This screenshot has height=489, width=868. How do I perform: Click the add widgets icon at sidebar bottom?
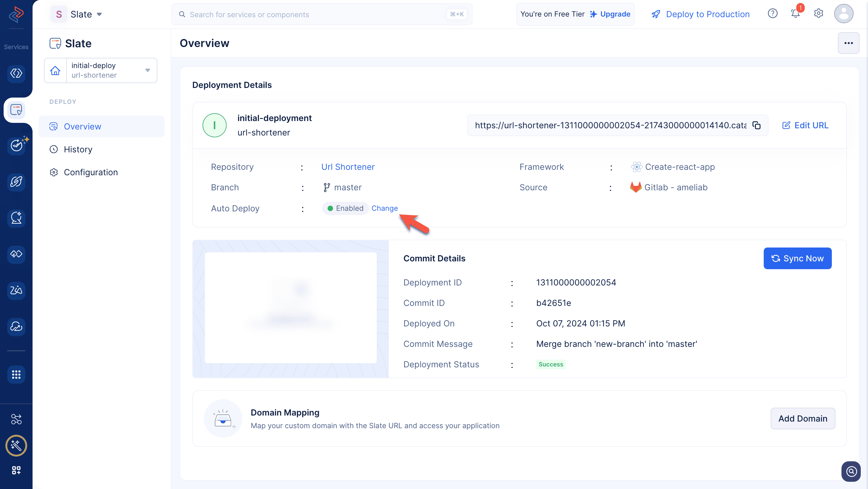click(16, 470)
